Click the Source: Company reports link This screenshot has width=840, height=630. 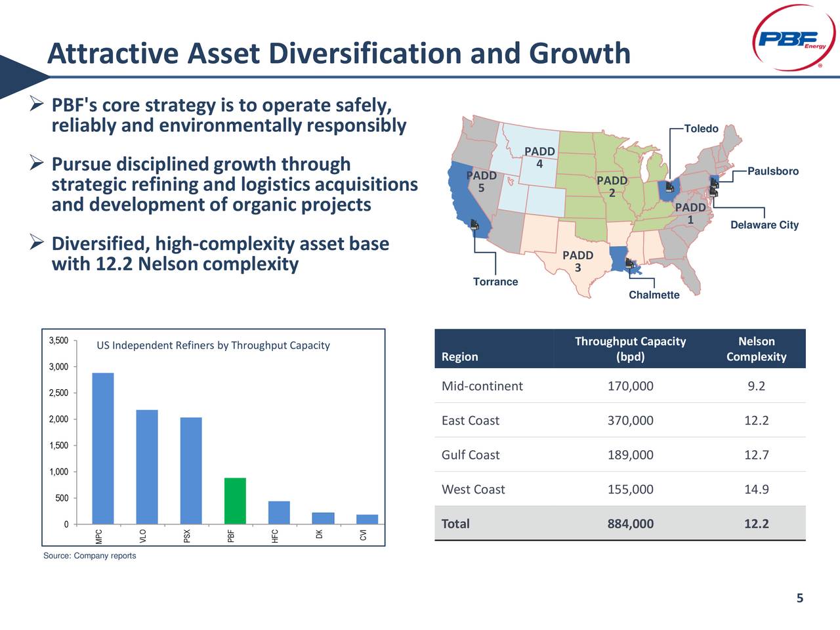click(89, 555)
